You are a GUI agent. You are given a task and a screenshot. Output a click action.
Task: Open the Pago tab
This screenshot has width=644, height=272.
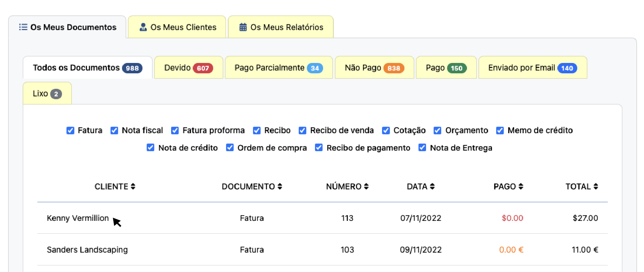pyautogui.click(x=446, y=68)
